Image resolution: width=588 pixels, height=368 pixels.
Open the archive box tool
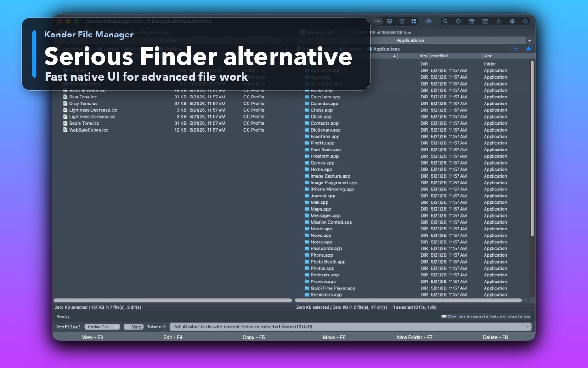click(x=471, y=22)
